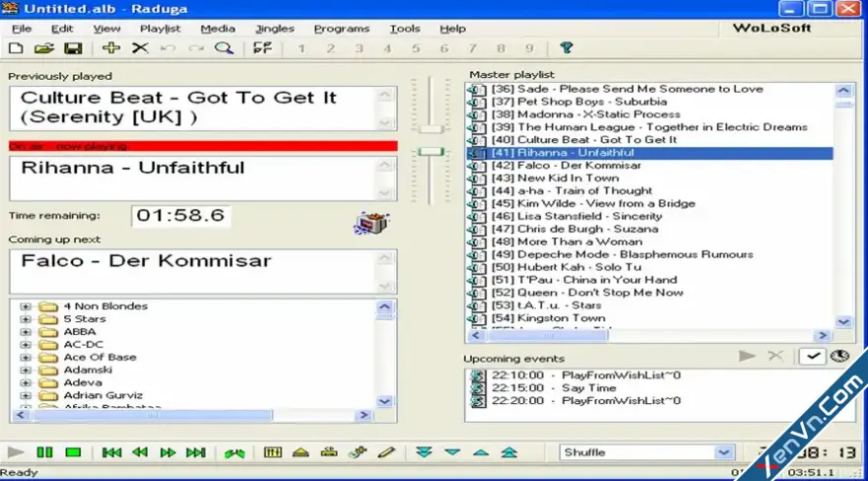Click the Time remaining field 01:58.6
Viewport: 868px width, 481px height.
pos(180,215)
